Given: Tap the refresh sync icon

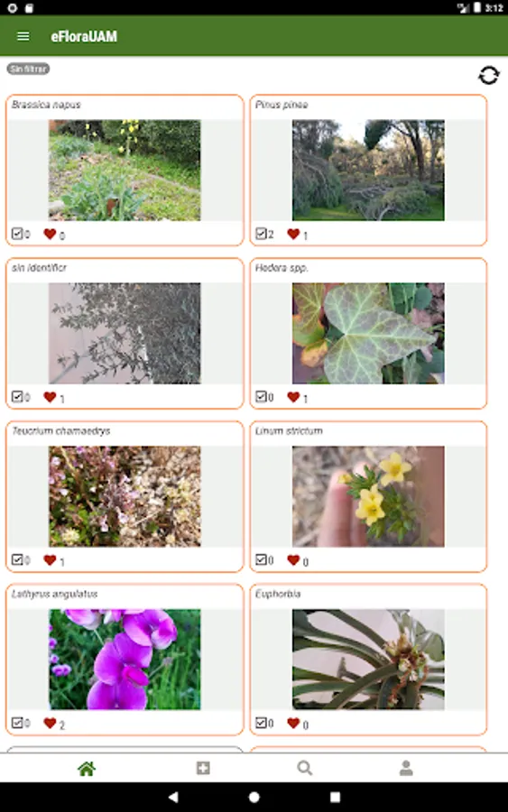Looking at the screenshot, I should [488, 76].
